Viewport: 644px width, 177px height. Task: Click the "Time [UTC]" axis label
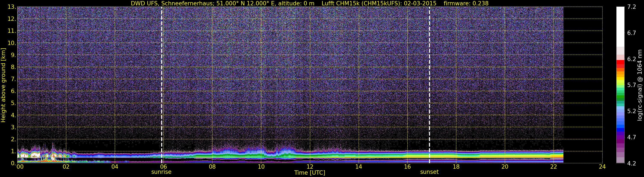(310, 173)
